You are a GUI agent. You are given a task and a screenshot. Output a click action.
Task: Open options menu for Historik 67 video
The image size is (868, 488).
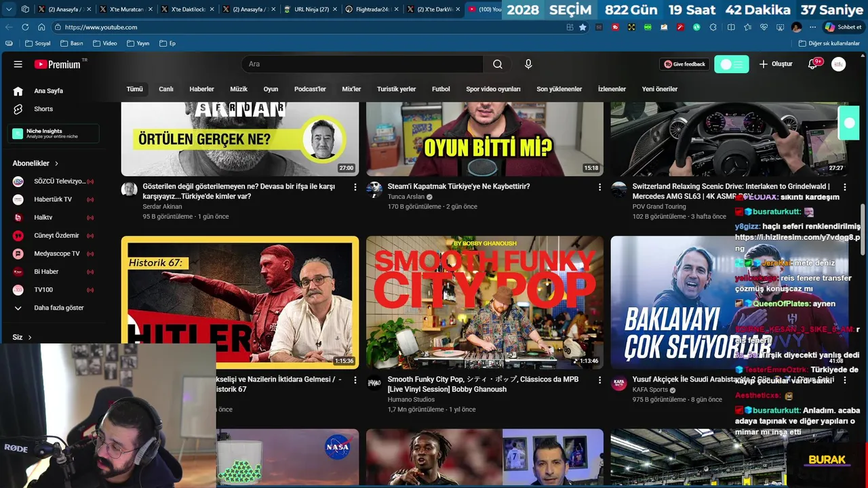point(355,380)
